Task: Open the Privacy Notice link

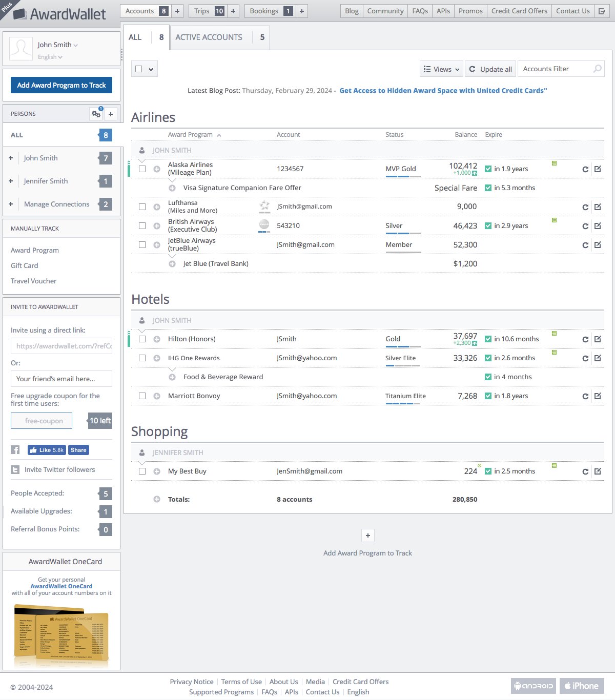Action: tap(192, 682)
